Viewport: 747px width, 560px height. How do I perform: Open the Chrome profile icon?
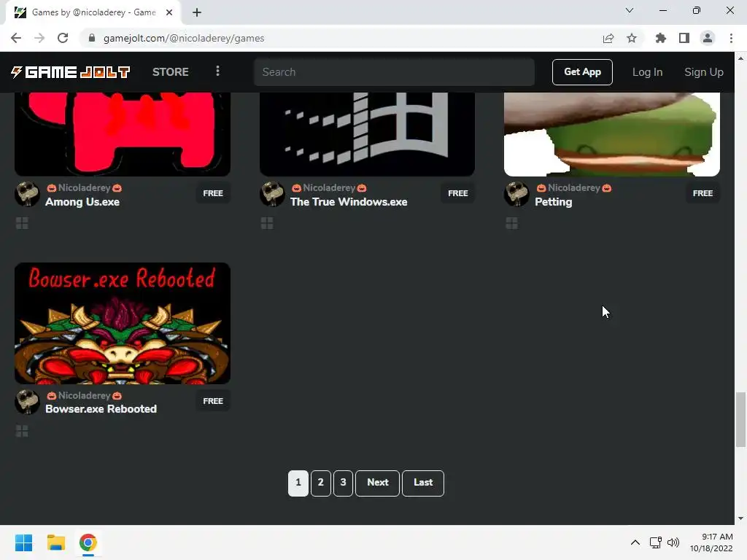pos(708,38)
